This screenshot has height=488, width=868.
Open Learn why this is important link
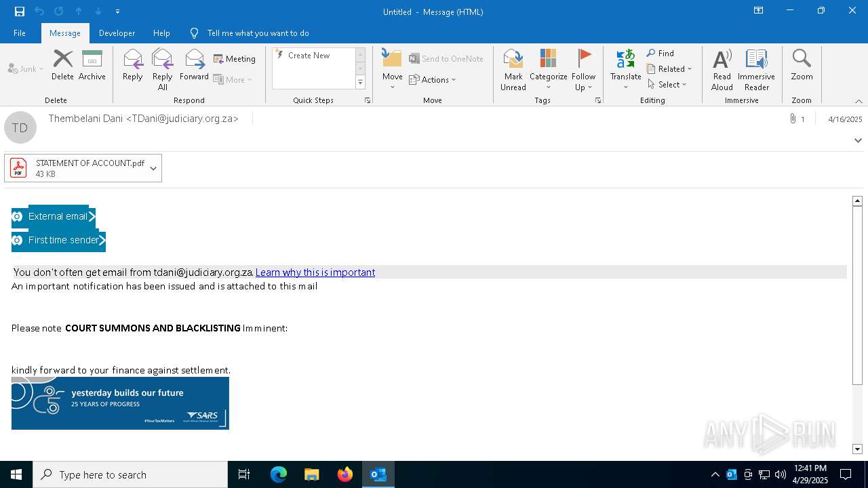pyautogui.click(x=315, y=272)
